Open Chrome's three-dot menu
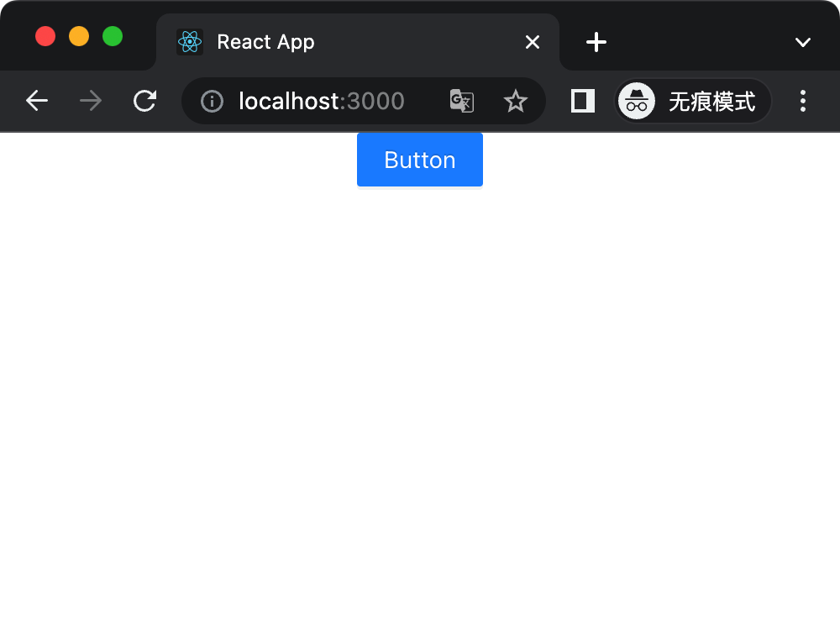 coord(803,102)
